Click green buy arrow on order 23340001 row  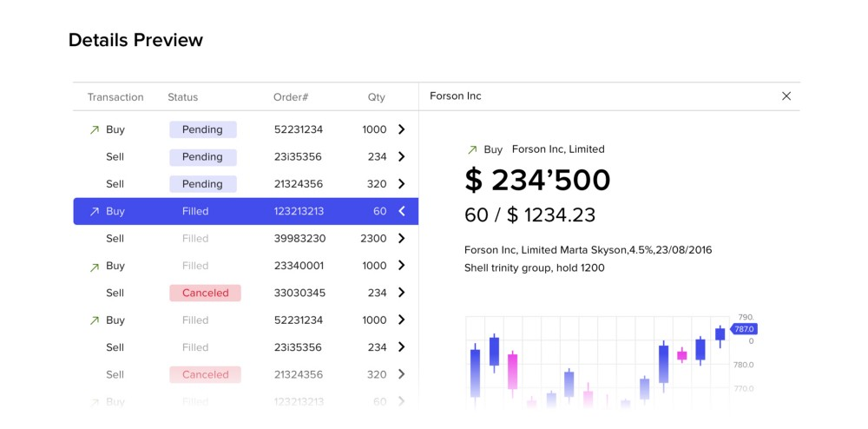[94, 267]
